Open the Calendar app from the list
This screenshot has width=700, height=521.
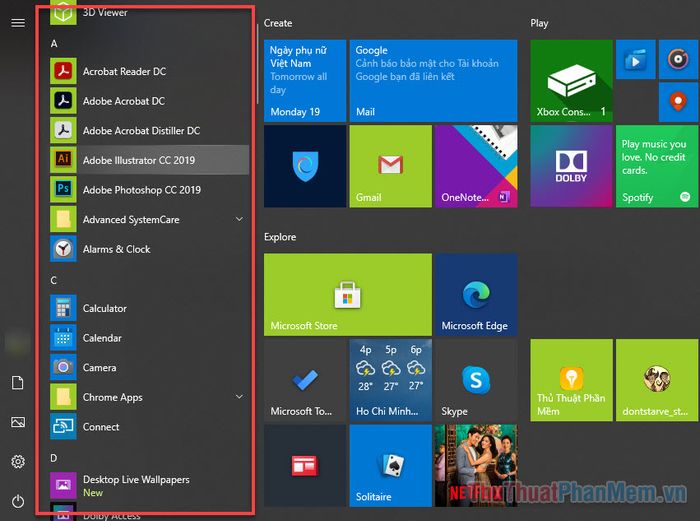pos(150,338)
